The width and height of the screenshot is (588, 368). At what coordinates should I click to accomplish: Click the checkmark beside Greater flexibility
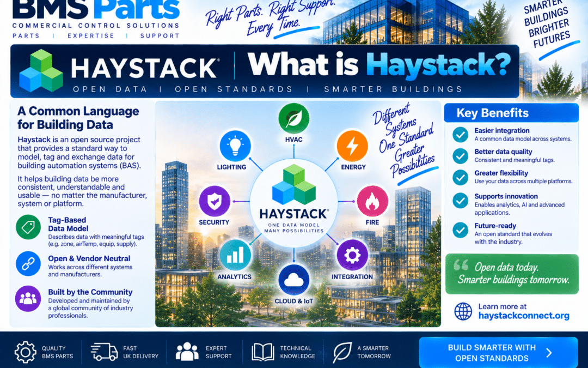pyautogui.click(x=460, y=177)
